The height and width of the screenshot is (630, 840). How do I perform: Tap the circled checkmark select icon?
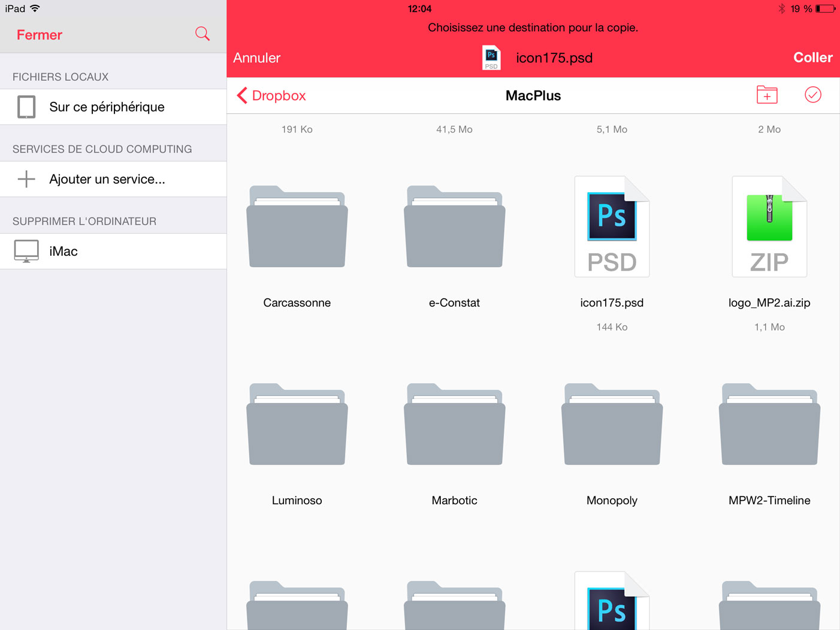tap(813, 95)
